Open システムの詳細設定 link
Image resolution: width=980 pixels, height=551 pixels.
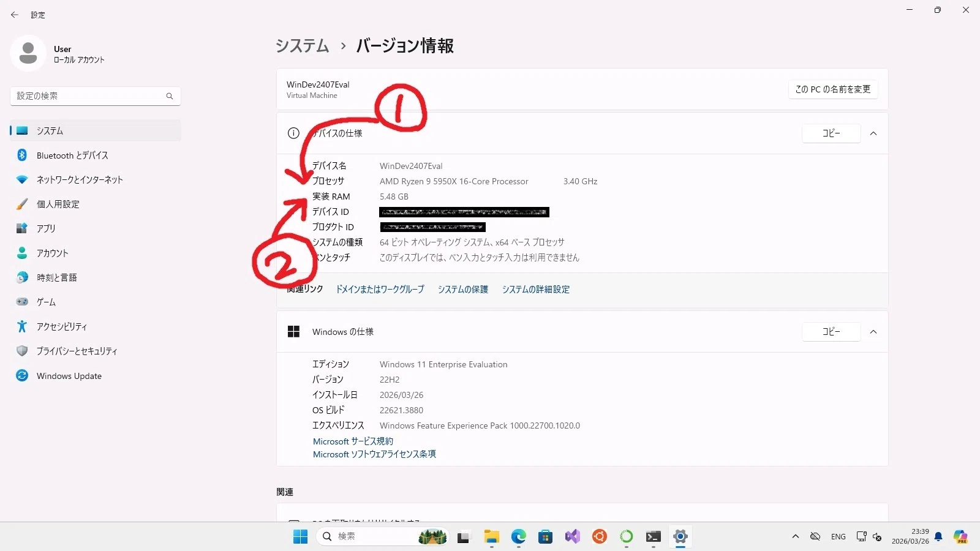pos(536,289)
